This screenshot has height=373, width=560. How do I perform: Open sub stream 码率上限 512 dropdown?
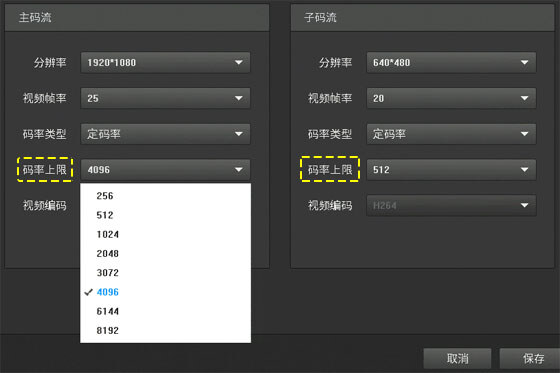tap(451, 170)
